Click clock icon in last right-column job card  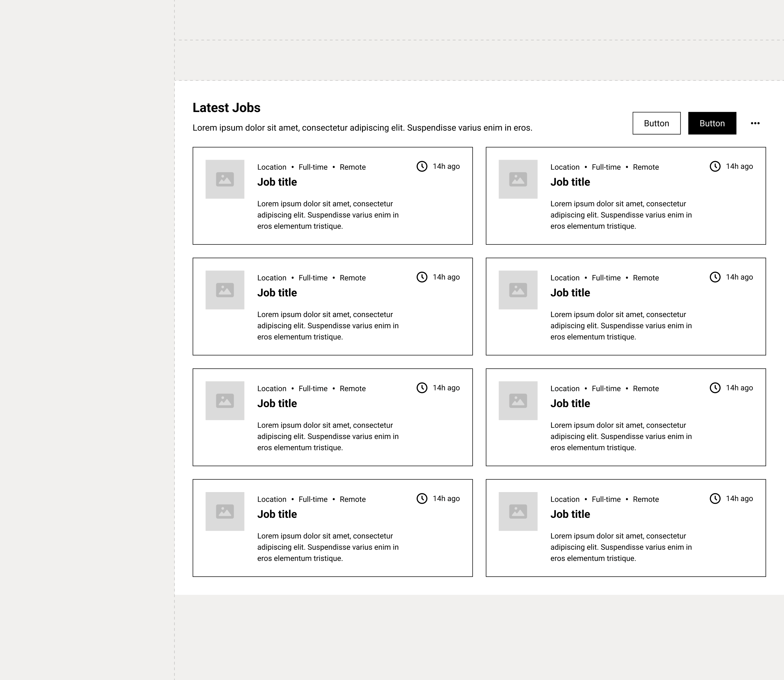tap(715, 499)
